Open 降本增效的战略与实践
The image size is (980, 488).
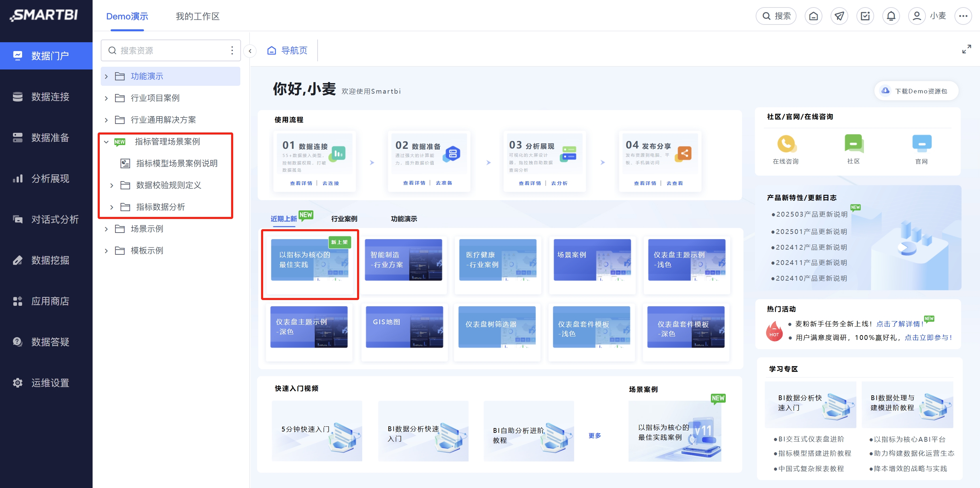[908, 469]
